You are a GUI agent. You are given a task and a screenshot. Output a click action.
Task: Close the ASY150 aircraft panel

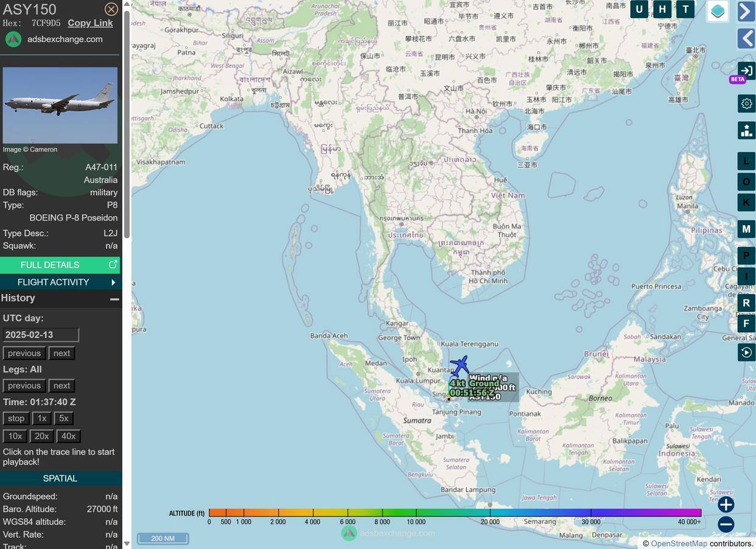click(111, 9)
